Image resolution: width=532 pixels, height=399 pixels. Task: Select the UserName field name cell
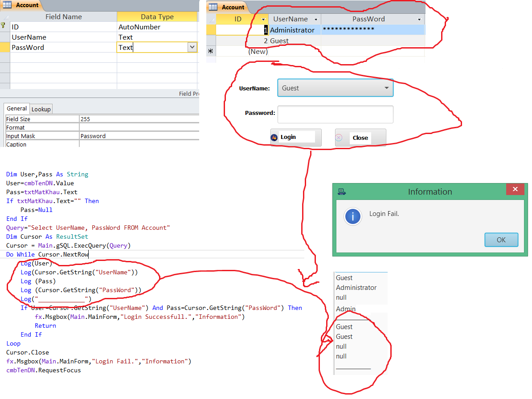(x=63, y=37)
